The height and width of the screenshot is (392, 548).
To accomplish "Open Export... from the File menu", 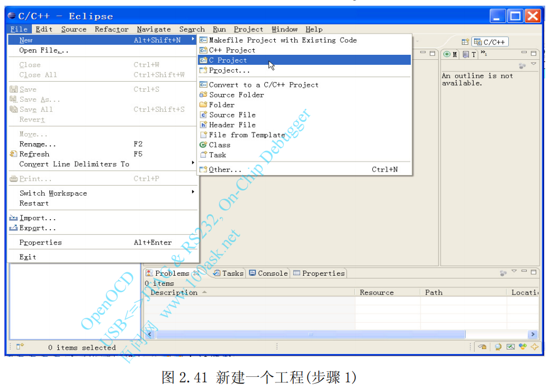I will (103, 228).
